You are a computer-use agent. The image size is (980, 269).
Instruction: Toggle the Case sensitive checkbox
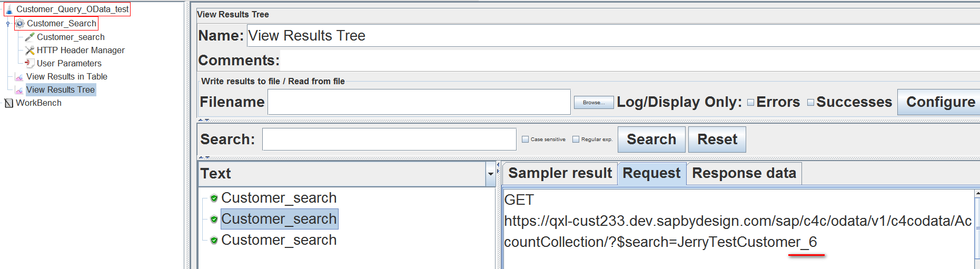525,140
